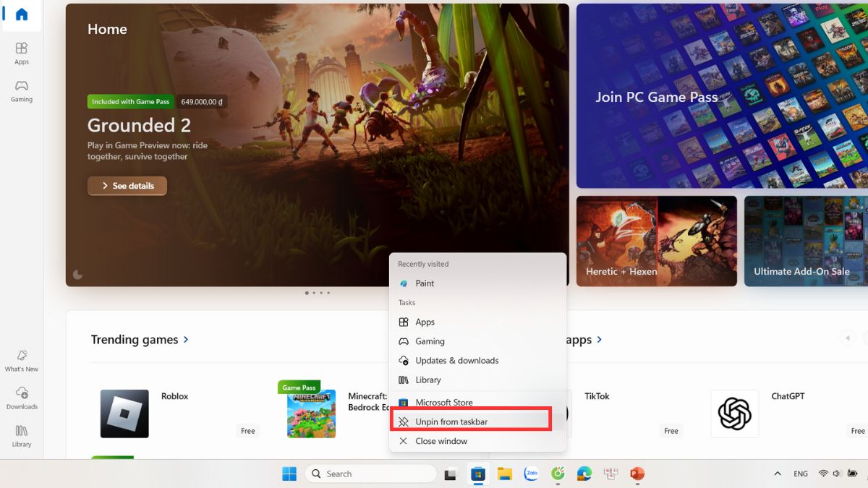The image size is (868, 488).
Task: Open the Home tab in Store sidebar
Action: (x=22, y=14)
